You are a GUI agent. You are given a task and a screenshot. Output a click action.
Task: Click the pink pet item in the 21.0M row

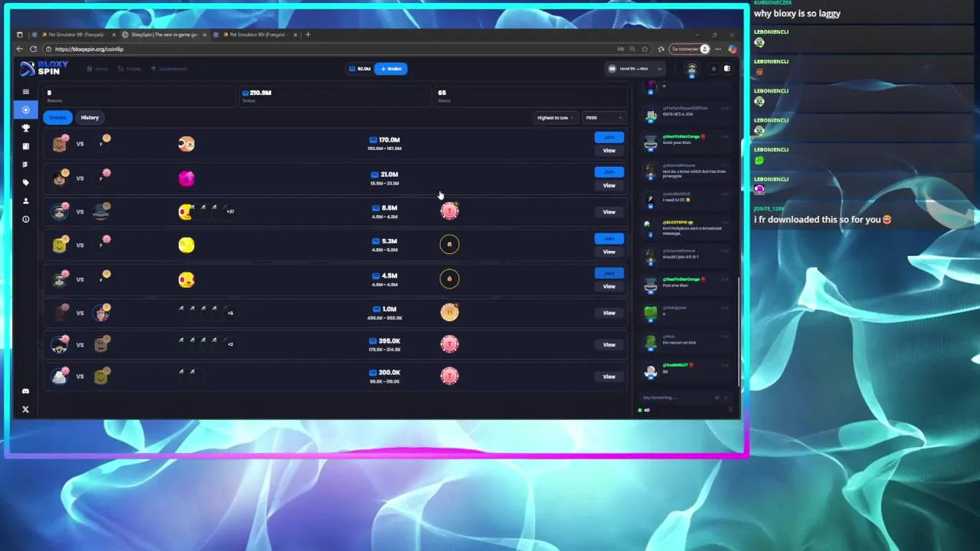(186, 178)
